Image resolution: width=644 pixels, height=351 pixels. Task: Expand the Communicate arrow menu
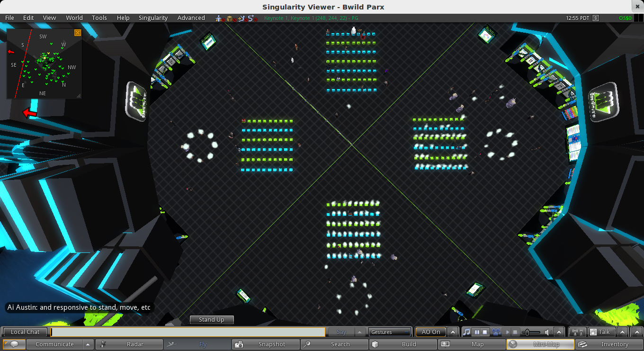pyautogui.click(x=88, y=344)
